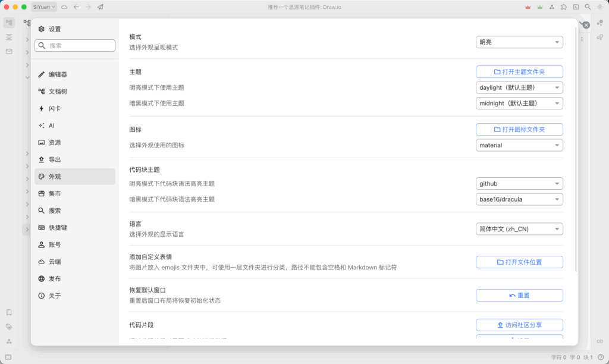Click the cloud sync icon in title bar

(64, 7)
